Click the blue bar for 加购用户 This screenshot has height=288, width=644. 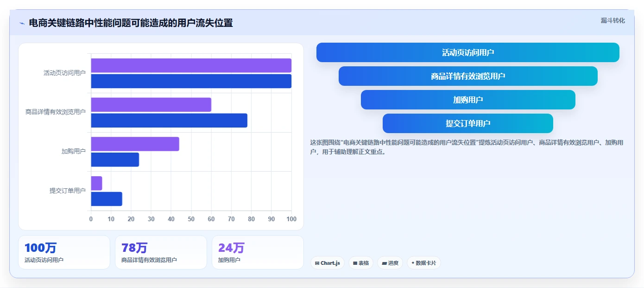[x=115, y=160]
